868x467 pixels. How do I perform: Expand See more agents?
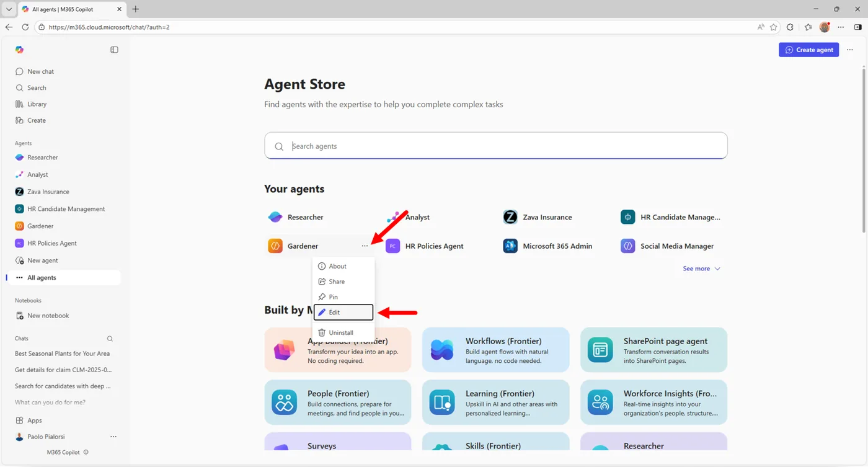tap(701, 269)
